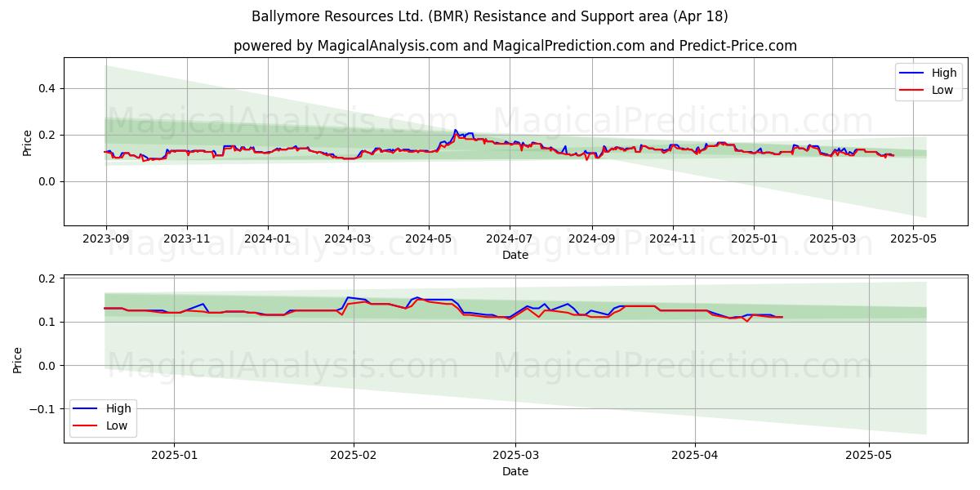Click the 'Date' axis label under bottom chart
The image size is (980, 490).
[515, 471]
